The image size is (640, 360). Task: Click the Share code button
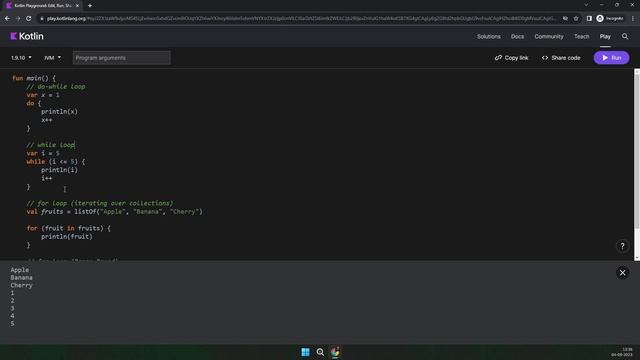point(561,58)
